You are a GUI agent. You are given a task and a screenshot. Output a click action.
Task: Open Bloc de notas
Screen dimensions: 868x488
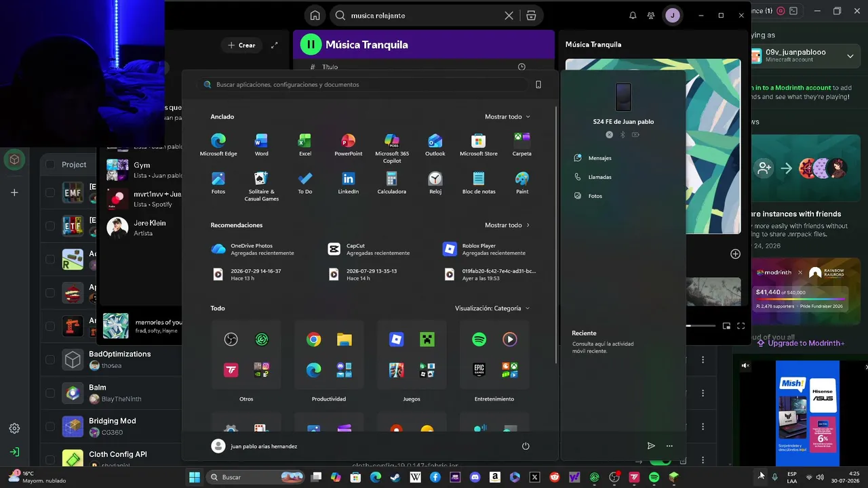click(x=479, y=183)
